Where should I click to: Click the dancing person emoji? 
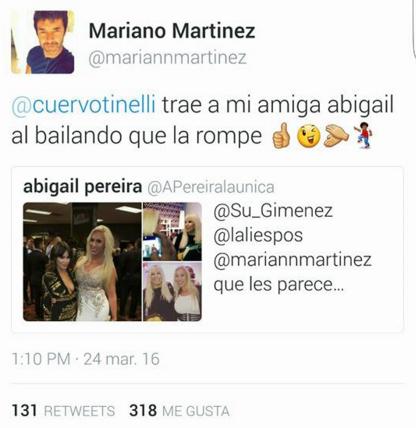pyautogui.click(x=363, y=135)
